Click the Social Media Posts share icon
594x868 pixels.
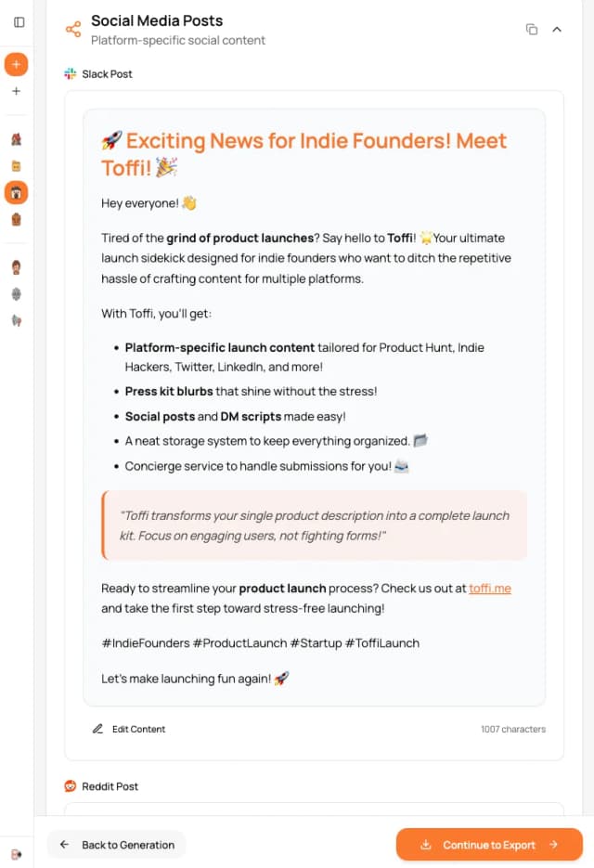pyautogui.click(x=73, y=30)
